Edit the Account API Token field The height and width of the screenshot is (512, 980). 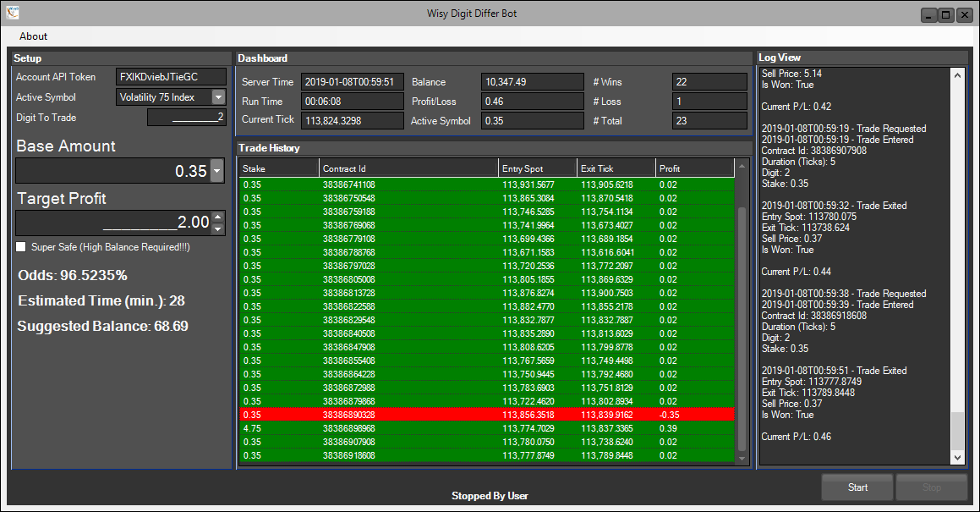[172, 77]
